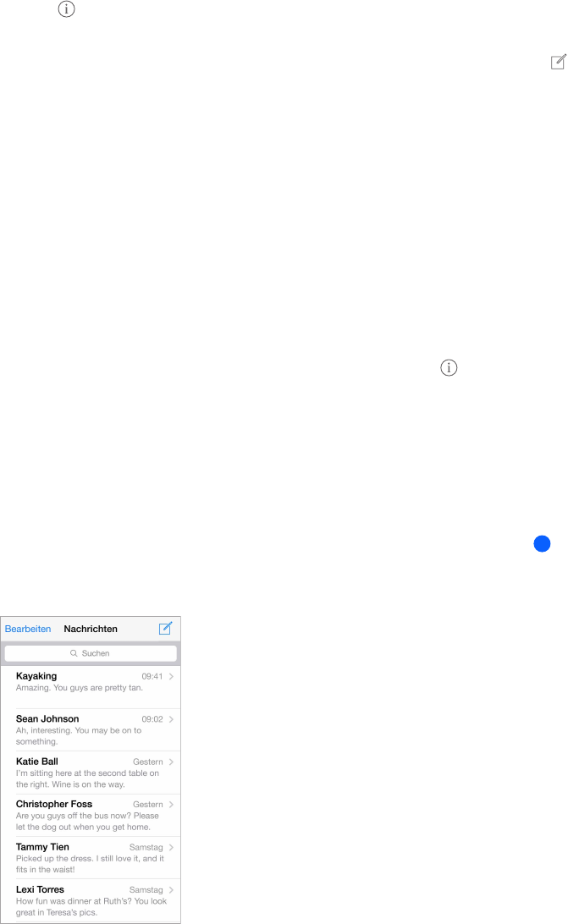This screenshot has height=924, width=568.
Task: Open the Tammy Tien conversation
Action: [x=91, y=858]
